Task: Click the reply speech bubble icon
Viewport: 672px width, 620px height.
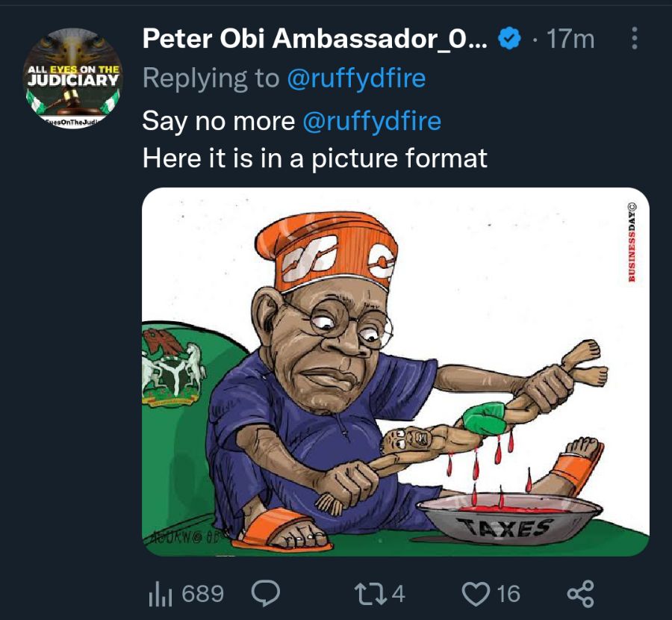Action: 265,593
